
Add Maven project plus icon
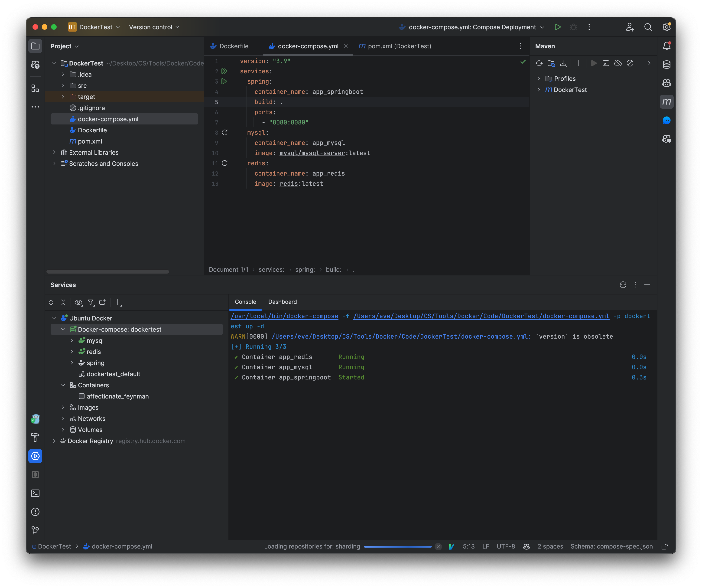click(578, 63)
